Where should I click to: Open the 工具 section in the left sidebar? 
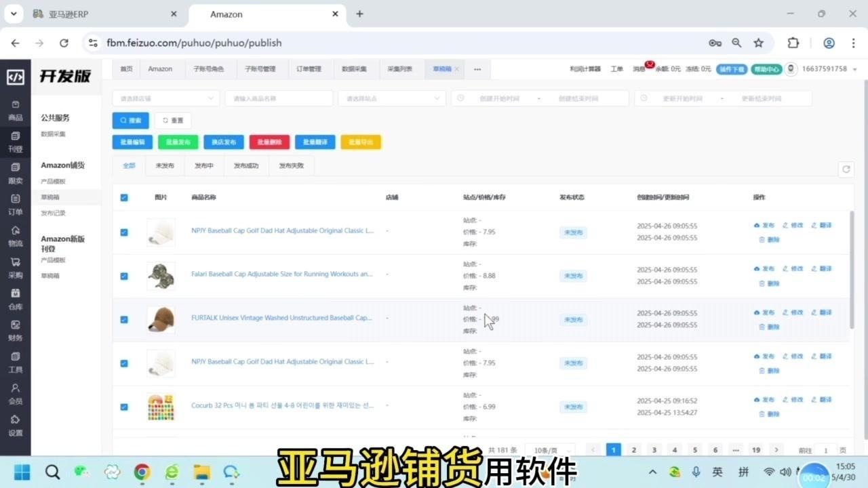tap(15, 363)
